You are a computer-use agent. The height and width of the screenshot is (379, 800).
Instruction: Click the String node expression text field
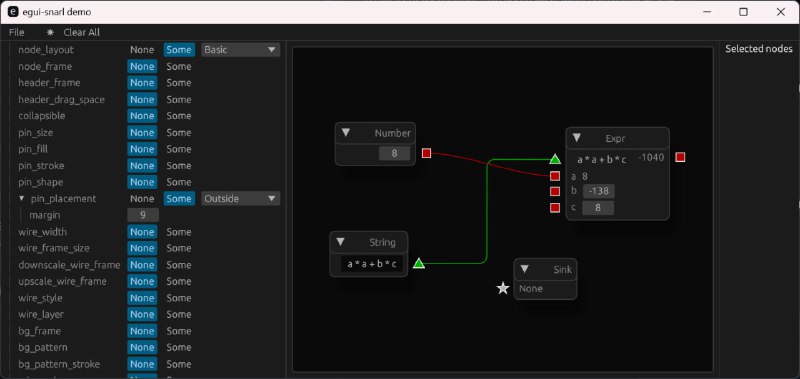pos(371,264)
